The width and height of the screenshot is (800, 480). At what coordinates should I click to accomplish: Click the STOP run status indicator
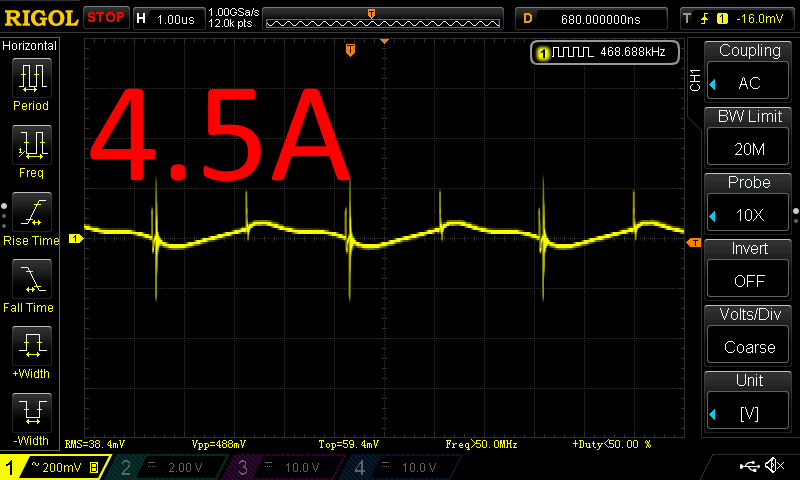click(x=106, y=18)
